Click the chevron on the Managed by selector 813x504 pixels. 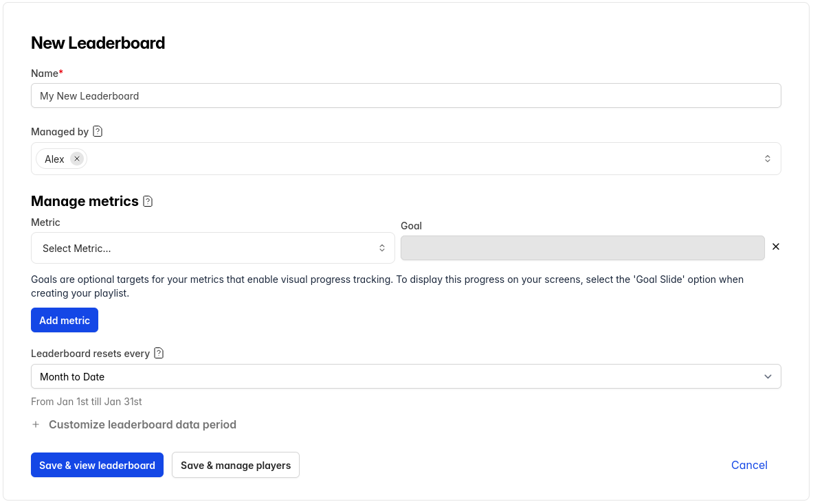pos(768,158)
